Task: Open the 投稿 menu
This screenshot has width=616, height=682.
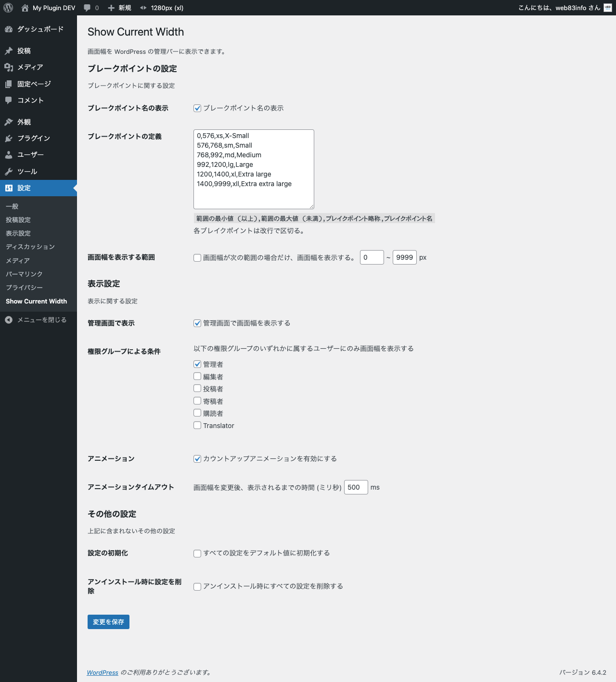Action: click(x=38, y=51)
